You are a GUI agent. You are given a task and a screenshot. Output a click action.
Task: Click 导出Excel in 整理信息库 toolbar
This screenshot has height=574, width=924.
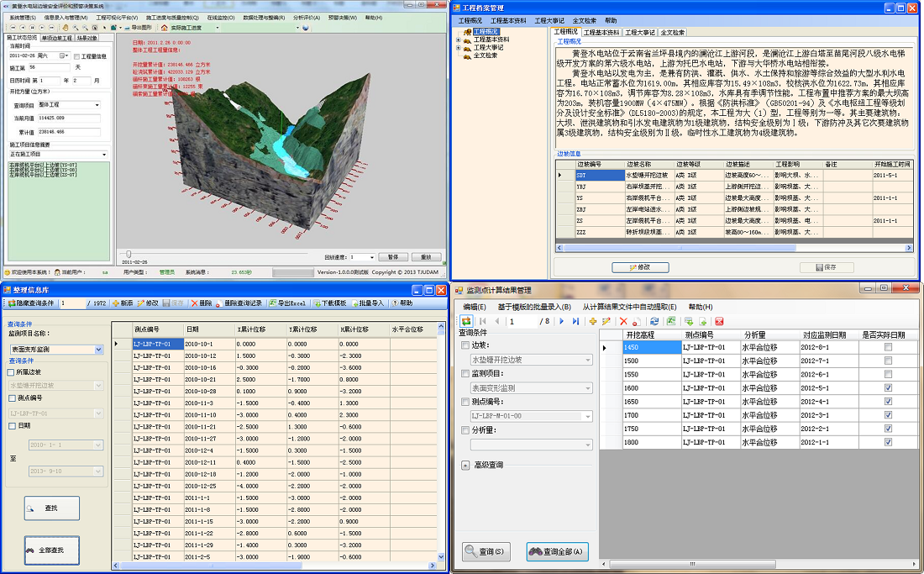point(287,303)
